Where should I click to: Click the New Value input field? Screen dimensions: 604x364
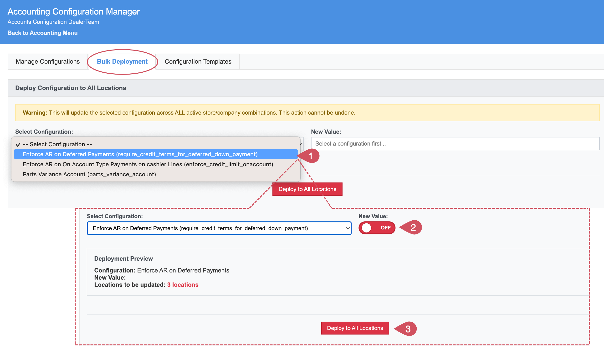[455, 144]
